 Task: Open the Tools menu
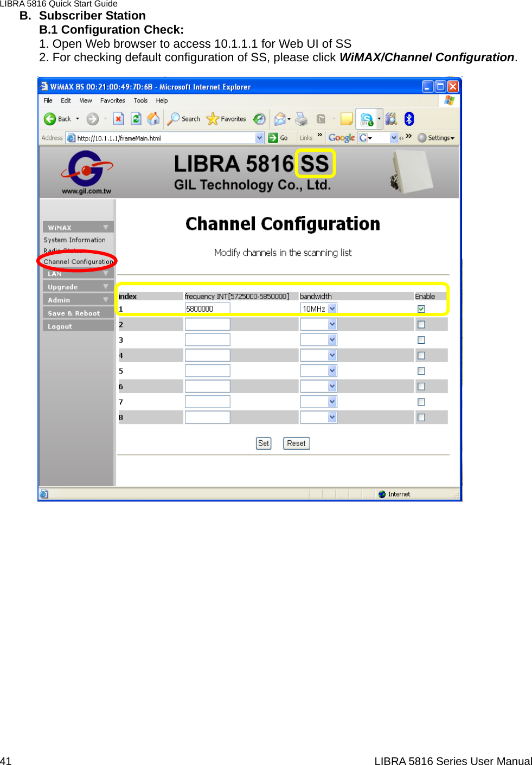[x=140, y=100]
